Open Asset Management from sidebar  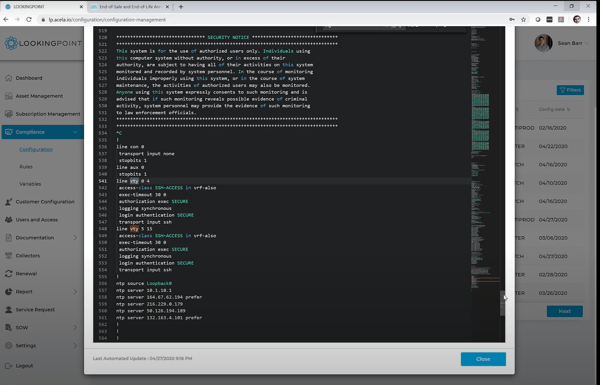[39, 96]
